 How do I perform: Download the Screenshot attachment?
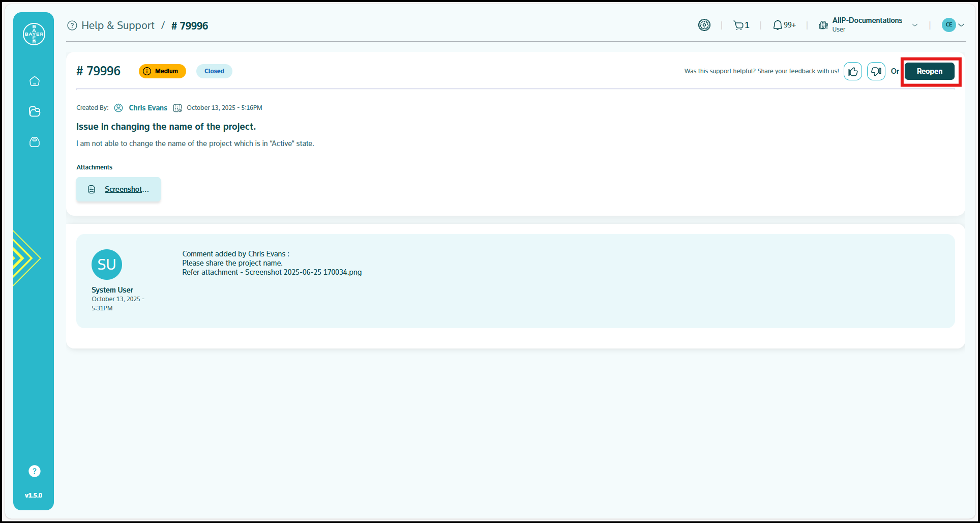pyautogui.click(x=126, y=189)
